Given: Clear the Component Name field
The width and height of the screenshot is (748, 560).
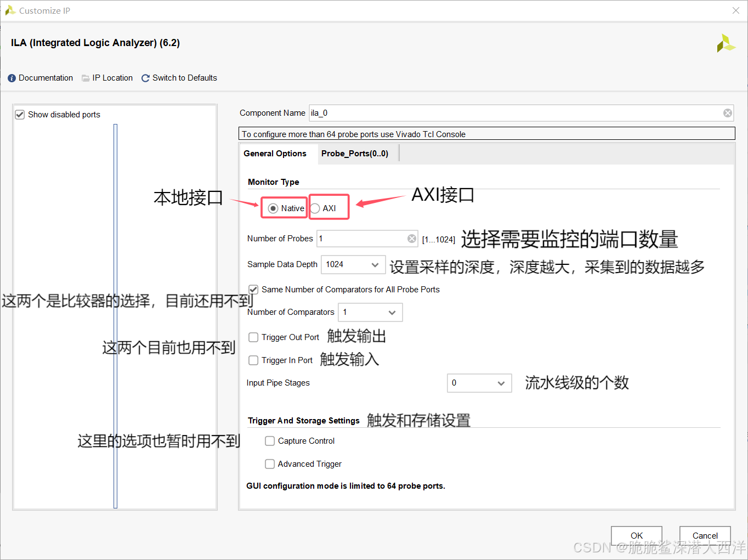Looking at the screenshot, I should [728, 113].
